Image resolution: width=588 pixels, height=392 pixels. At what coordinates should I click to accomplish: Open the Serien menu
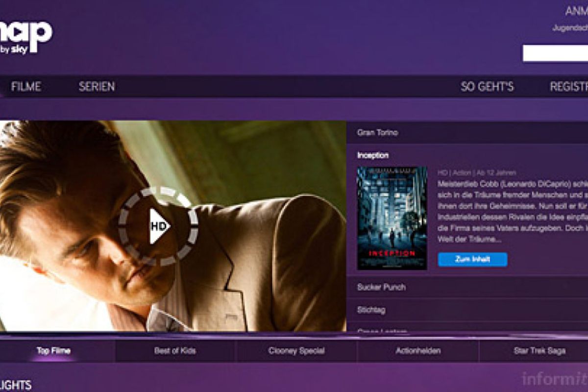[97, 87]
